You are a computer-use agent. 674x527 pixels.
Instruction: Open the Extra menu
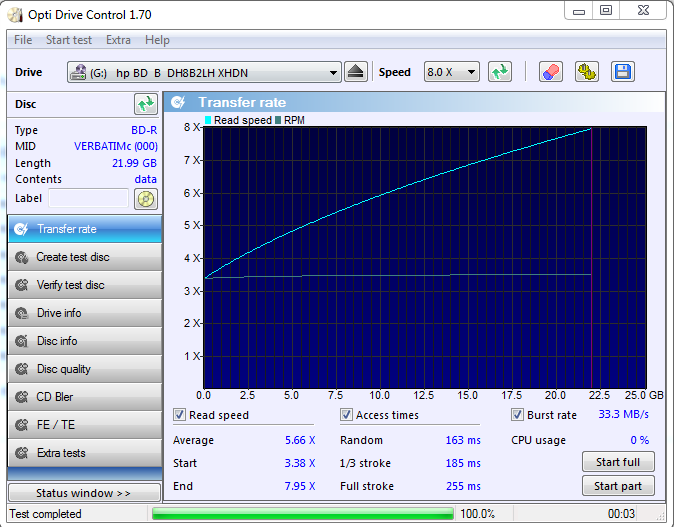point(118,40)
